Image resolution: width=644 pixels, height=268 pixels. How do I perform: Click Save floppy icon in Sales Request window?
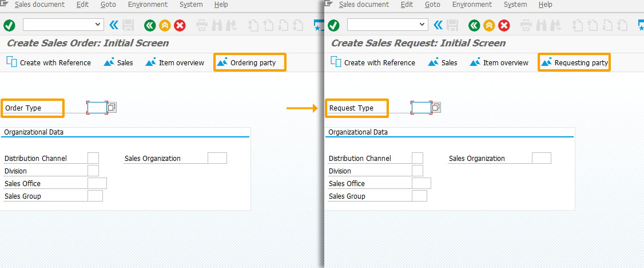tap(452, 26)
